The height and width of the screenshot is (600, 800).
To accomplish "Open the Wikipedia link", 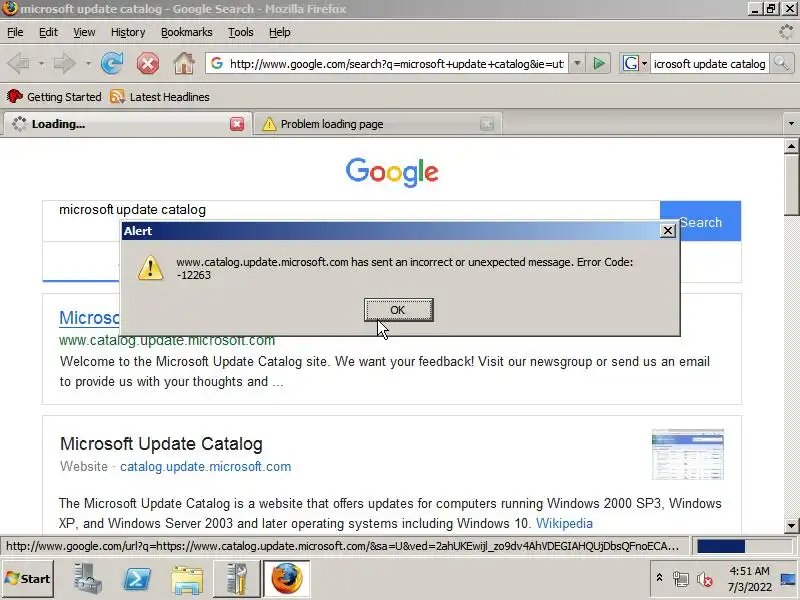I will 564,523.
